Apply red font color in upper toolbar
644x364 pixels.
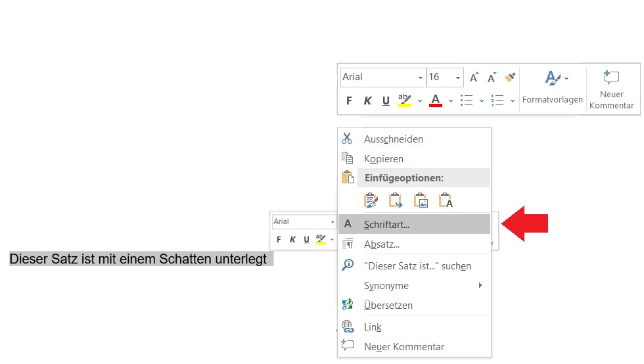coord(436,101)
